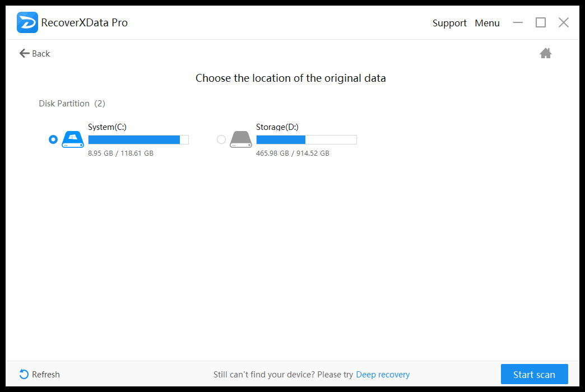Maximize the application window
The height and width of the screenshot is (392, 585).
541,23
